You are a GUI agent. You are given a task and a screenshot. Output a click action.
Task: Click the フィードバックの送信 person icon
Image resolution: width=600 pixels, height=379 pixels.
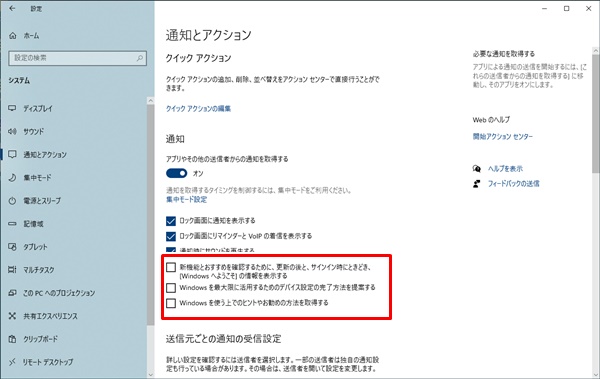477,184
